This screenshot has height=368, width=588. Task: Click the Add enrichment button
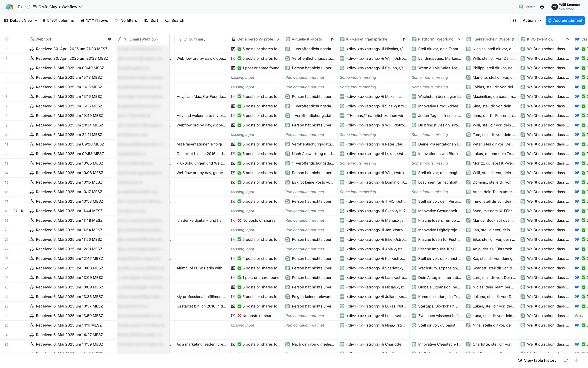click(x=565, y=20)
